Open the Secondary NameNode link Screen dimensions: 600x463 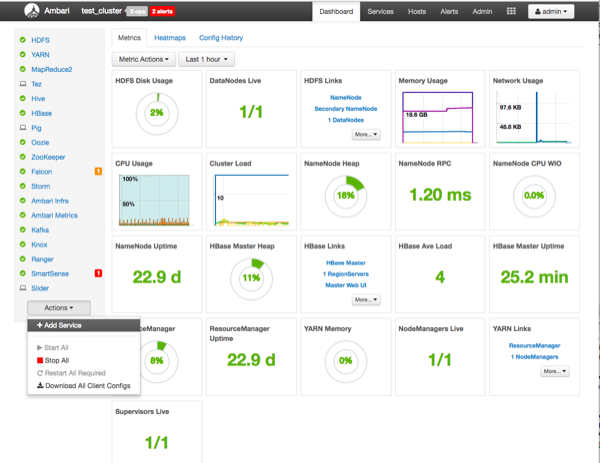[x=346, y=108]
